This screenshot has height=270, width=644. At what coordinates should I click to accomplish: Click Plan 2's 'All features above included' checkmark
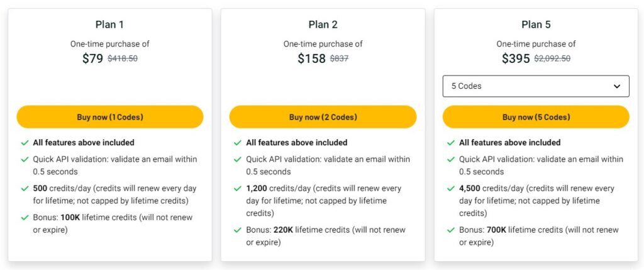pos(237,143)
